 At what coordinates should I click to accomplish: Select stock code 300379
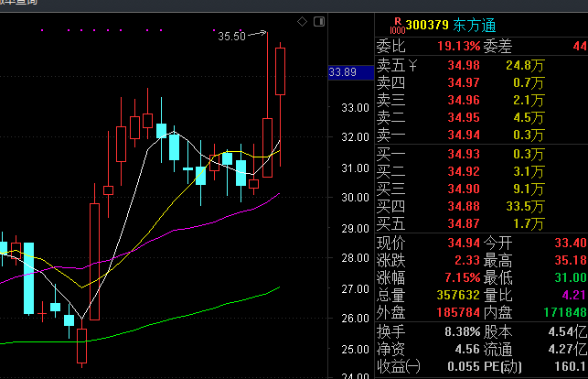point(427,25)
